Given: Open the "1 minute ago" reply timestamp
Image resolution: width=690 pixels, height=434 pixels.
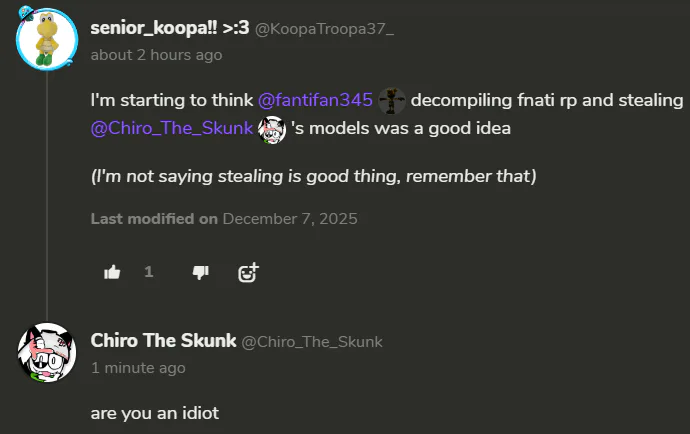Looking at the screenshot, I should [x=138, y=368].
